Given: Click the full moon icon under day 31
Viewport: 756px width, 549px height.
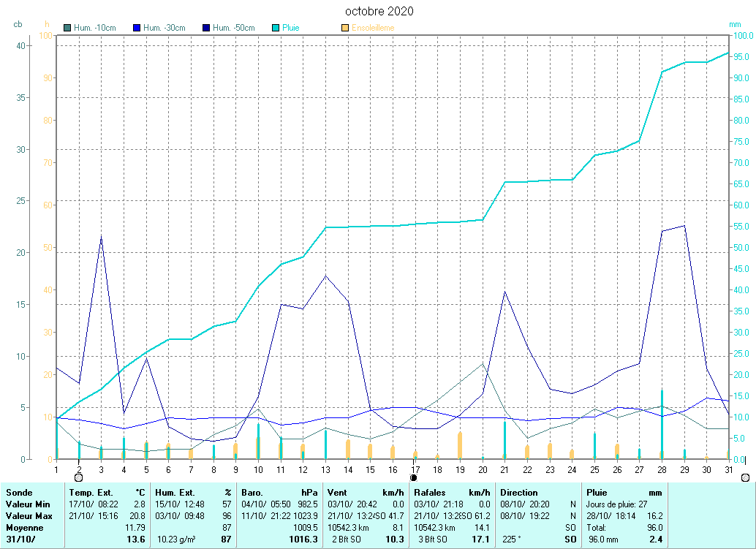Looking at the screenshot, I should [745, 477].
